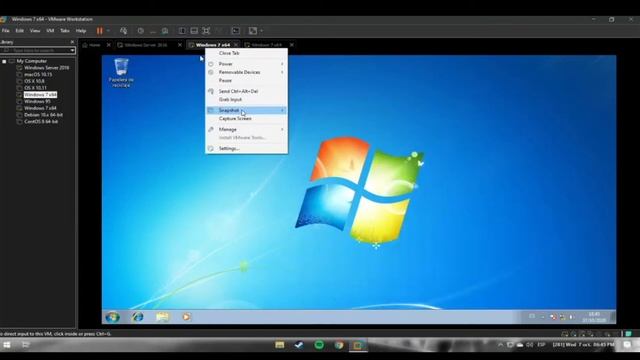Enter full screen mode via toolbar icon
Screen dimensions: 640x360
click(206, 31)
